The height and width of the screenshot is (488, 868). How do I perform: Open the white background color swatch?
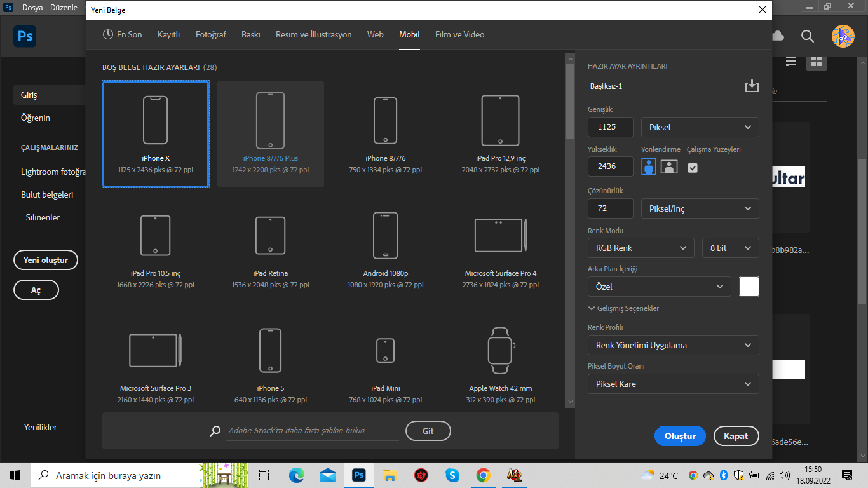749,287
